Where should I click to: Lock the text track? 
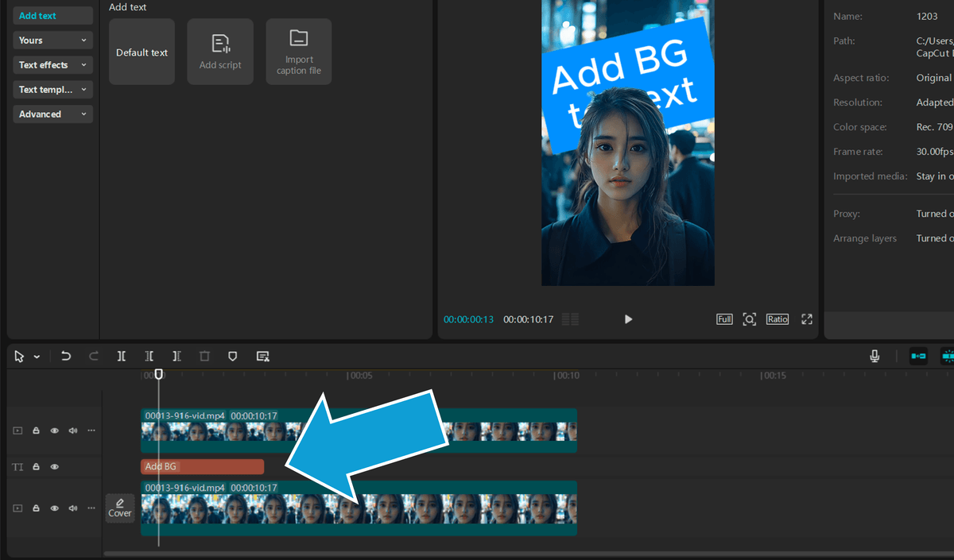coord(36,467)
